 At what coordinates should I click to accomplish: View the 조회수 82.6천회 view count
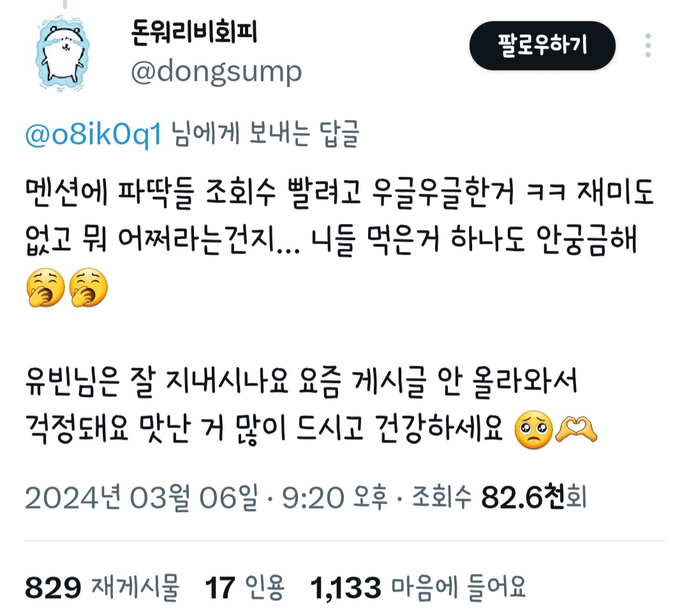[499, 497]
